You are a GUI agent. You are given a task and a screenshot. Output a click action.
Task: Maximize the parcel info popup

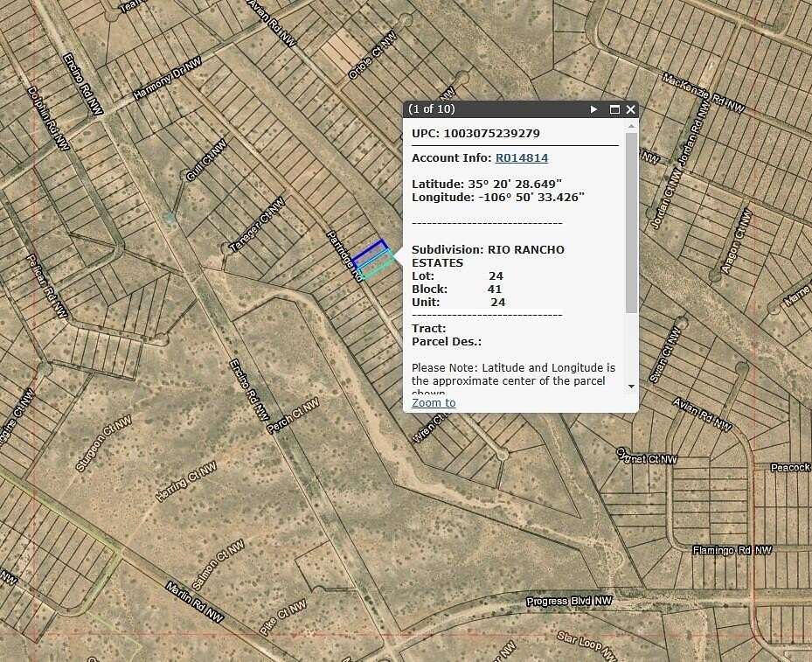(x=614, y=109)
